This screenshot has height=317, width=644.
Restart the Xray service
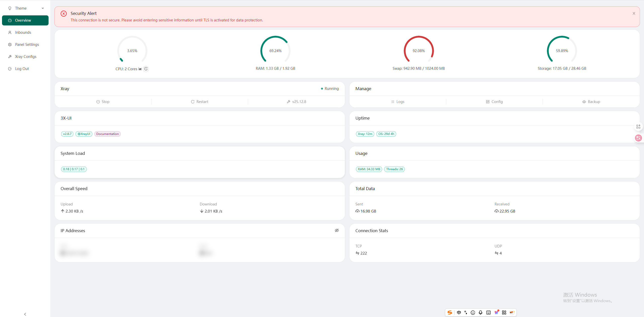pos(199,102)
